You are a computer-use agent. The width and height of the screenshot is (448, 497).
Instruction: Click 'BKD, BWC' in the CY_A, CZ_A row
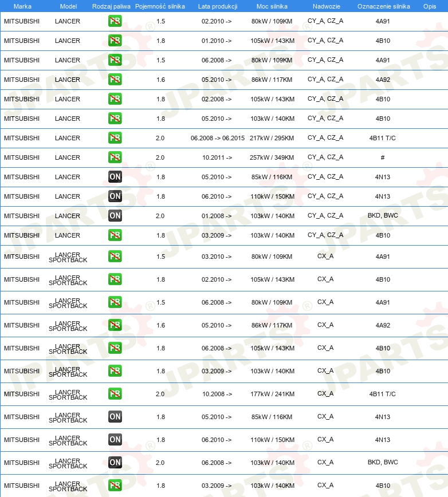click(383, 215)
